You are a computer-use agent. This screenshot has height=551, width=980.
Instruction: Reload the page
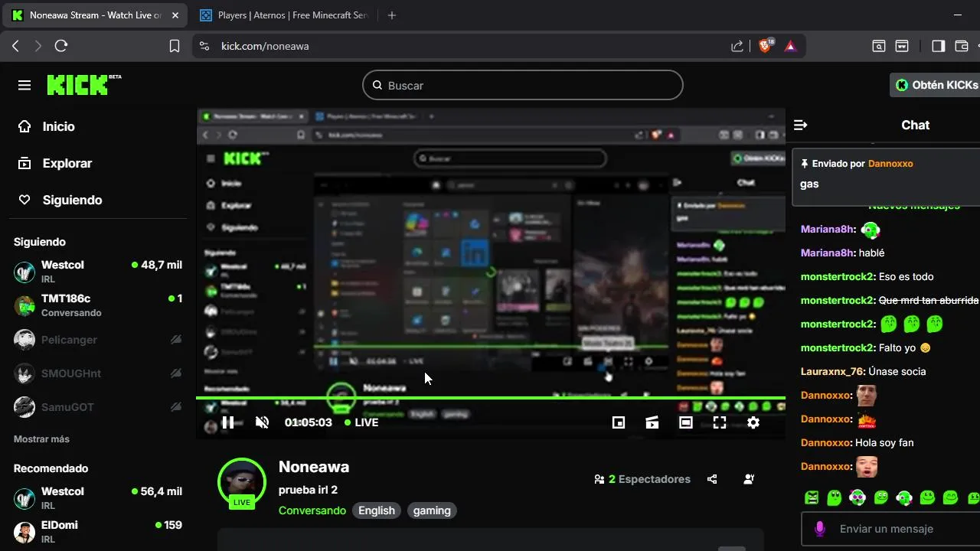[x=61, y=46]
